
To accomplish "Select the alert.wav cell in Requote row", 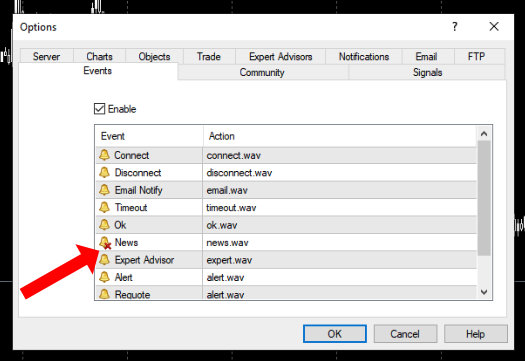I will 340,294.
